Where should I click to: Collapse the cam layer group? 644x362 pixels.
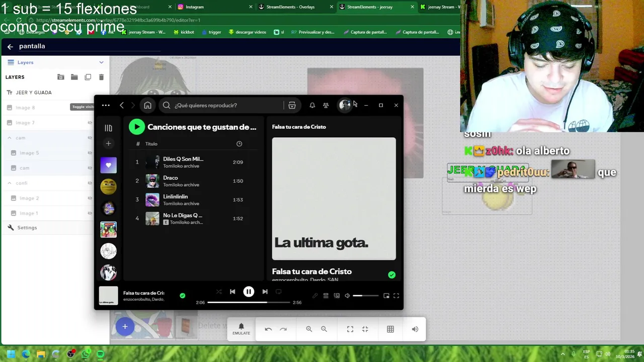(x=10, y=138)
